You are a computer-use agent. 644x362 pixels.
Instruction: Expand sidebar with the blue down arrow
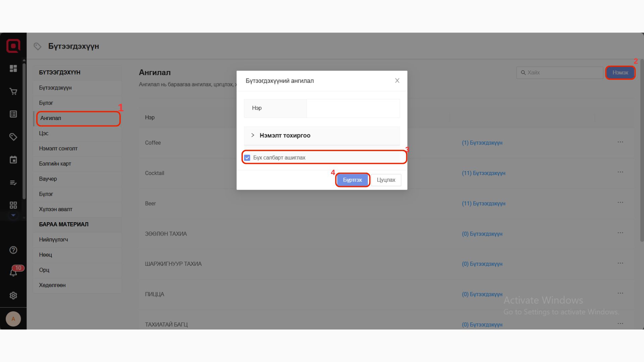pos(13,215)
